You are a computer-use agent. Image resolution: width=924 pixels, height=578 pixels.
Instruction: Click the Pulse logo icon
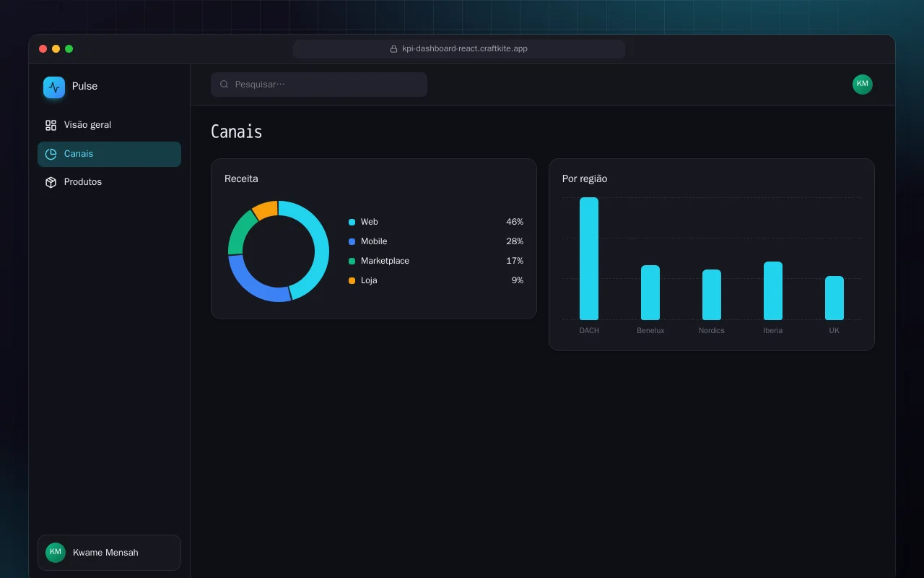[54, 87]
